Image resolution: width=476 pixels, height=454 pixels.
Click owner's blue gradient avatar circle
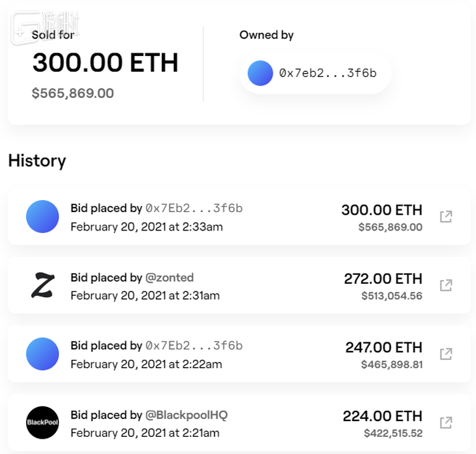pos(260,73)
